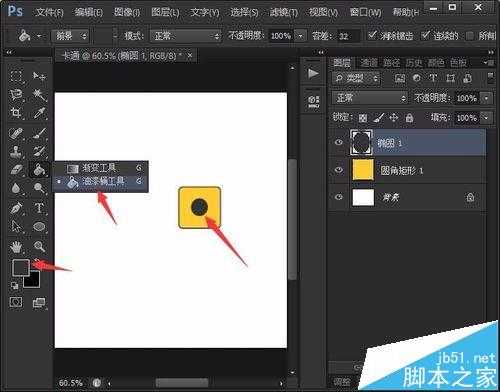Viewport: 500px width, 392px height.
Task: Open the layer fill dropdown arrow
Action: (x=487, y=118)
